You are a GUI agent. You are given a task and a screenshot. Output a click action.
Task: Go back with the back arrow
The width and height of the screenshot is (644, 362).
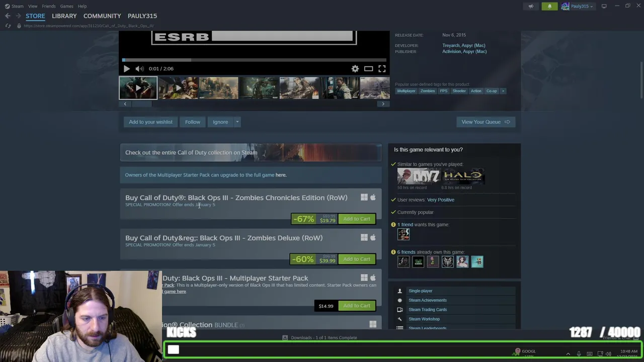pyautogui.click(x=8, y=16)
